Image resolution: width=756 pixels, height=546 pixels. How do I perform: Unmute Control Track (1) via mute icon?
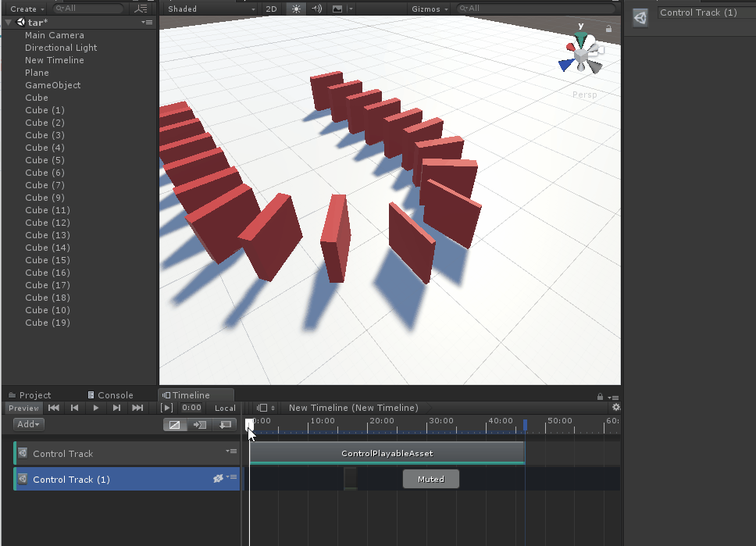point(218,479)
